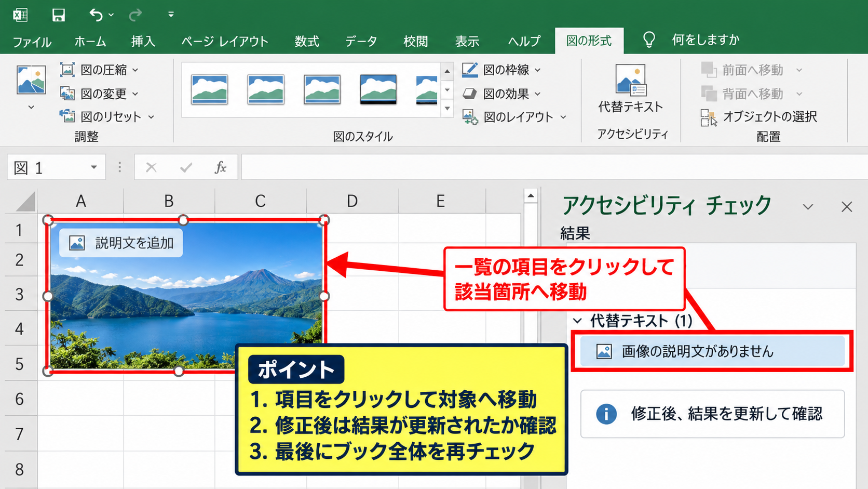Click the vertical scrollbar up arrow
The height and width of the screenshot is (489, 868).
(x=531, y=196)
